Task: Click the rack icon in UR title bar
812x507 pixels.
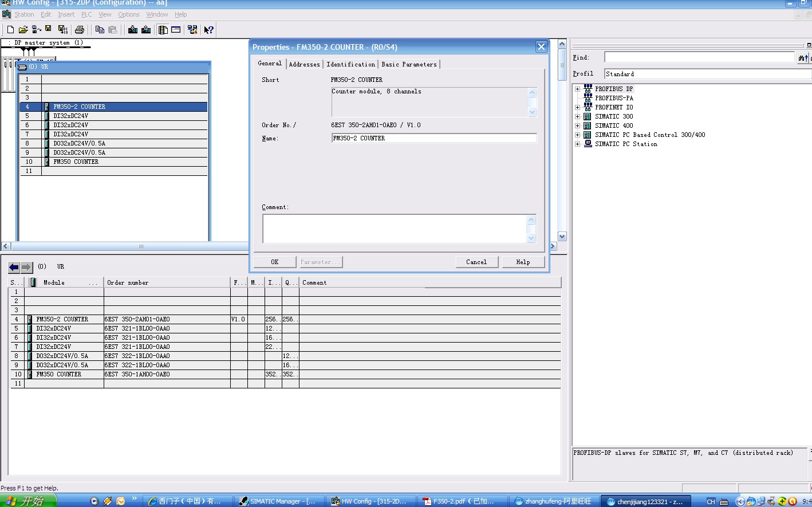Action: click(x=22, y=67)
